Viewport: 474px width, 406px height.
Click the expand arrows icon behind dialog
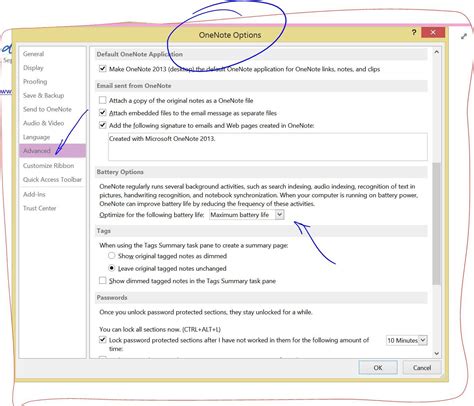[464, 36]
